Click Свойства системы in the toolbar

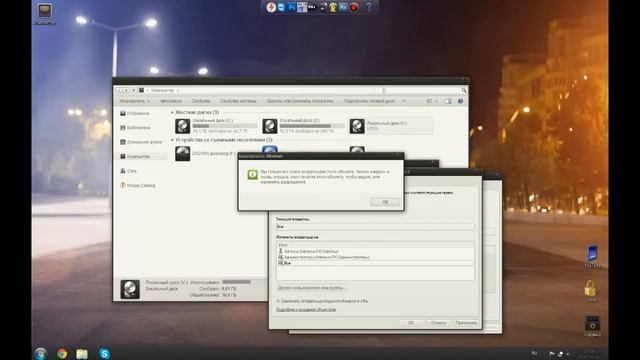tap(238, 101)
